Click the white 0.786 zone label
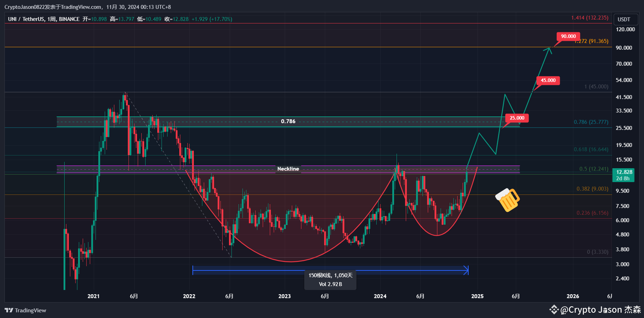This screenshot has height=318, width=644. pyautogui.click(x=288, y=121)
